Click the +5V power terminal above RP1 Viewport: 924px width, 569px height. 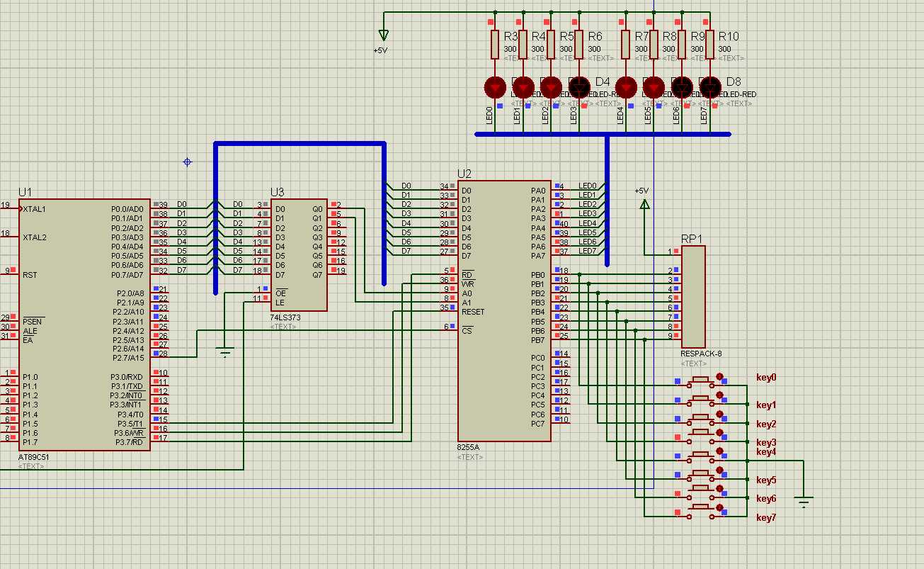[x=644, y=204]
